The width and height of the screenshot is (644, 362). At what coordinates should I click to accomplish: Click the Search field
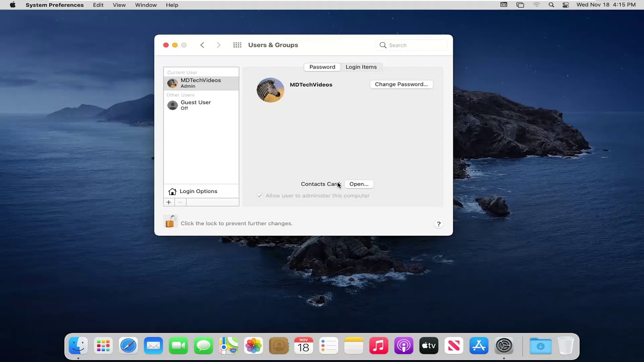coord(412,45)
